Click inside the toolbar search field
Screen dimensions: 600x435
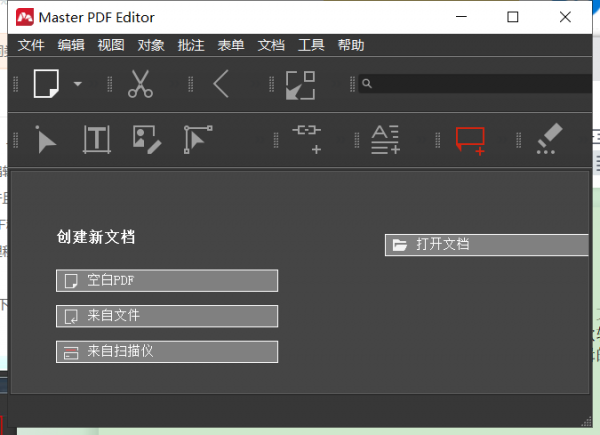[476, 83]
